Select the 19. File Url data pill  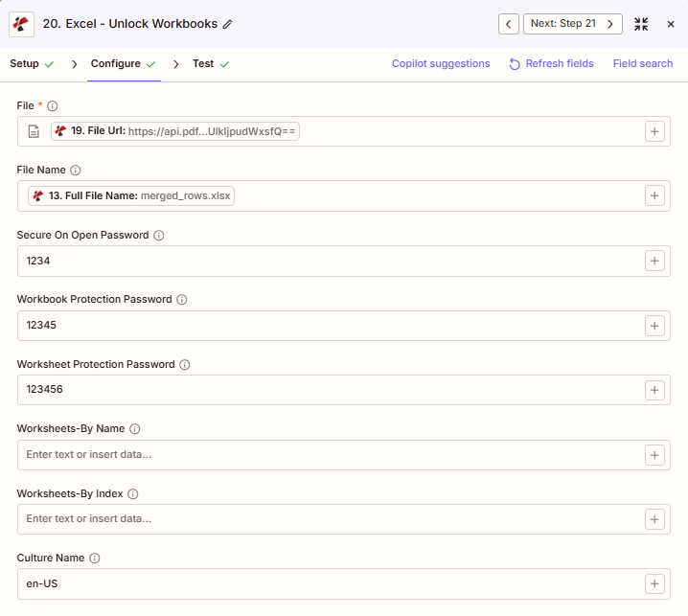(x=175, y=131)
